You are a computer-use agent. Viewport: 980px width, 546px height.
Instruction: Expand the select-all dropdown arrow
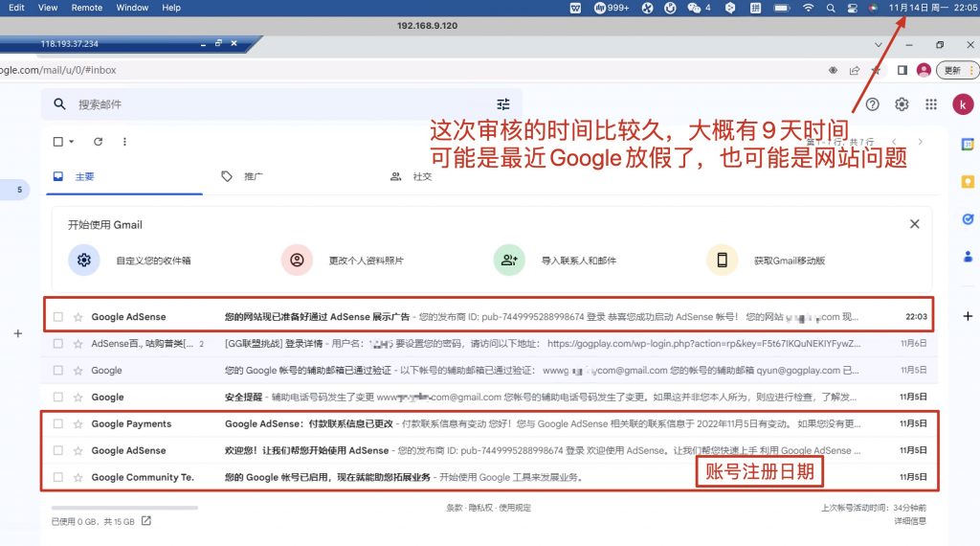point(71,142)
